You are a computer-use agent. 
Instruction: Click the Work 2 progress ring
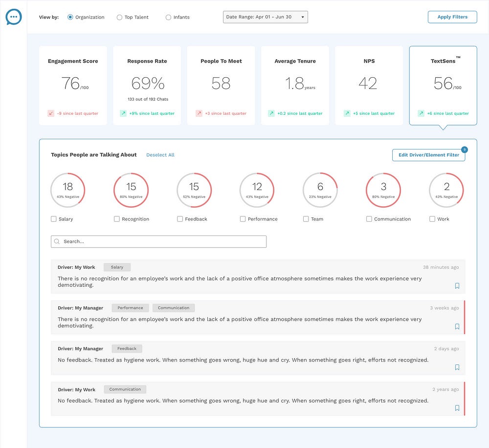tap(446, 191)
